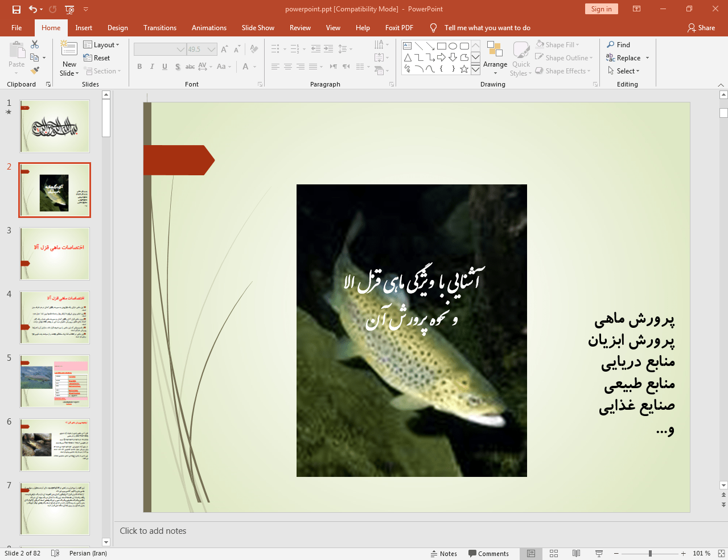Switch to Normal view
The height and width of the screenshot is (560, 728).
coord(531,553)
